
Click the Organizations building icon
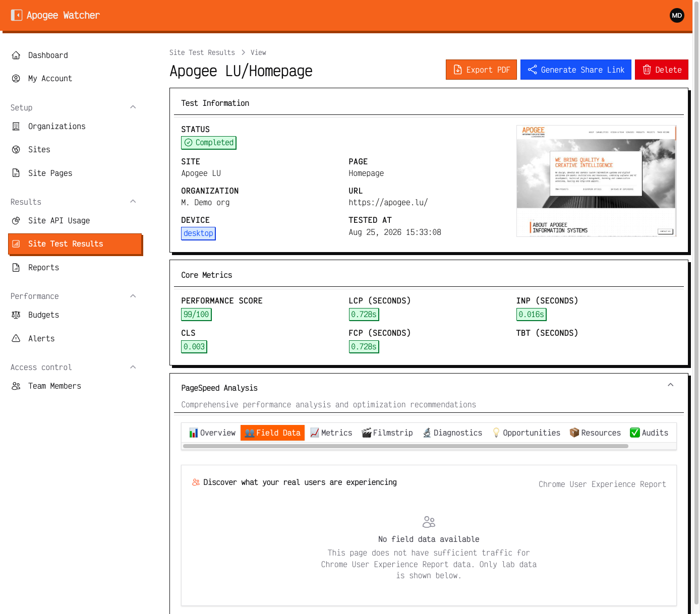coord(16,126)
